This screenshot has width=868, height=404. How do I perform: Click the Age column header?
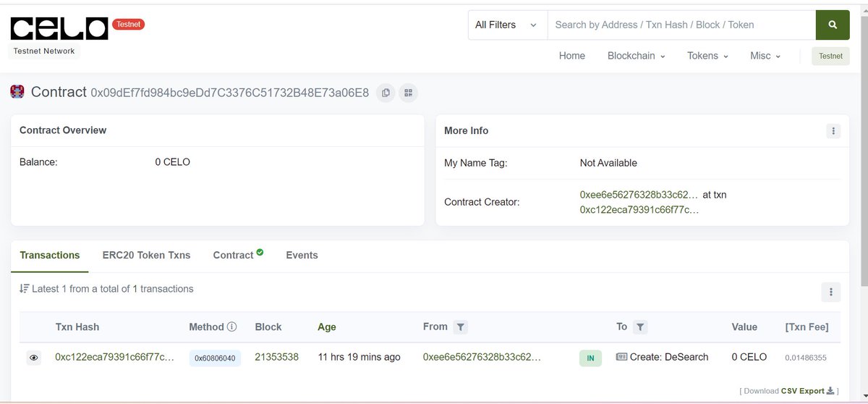click(327, 327)
